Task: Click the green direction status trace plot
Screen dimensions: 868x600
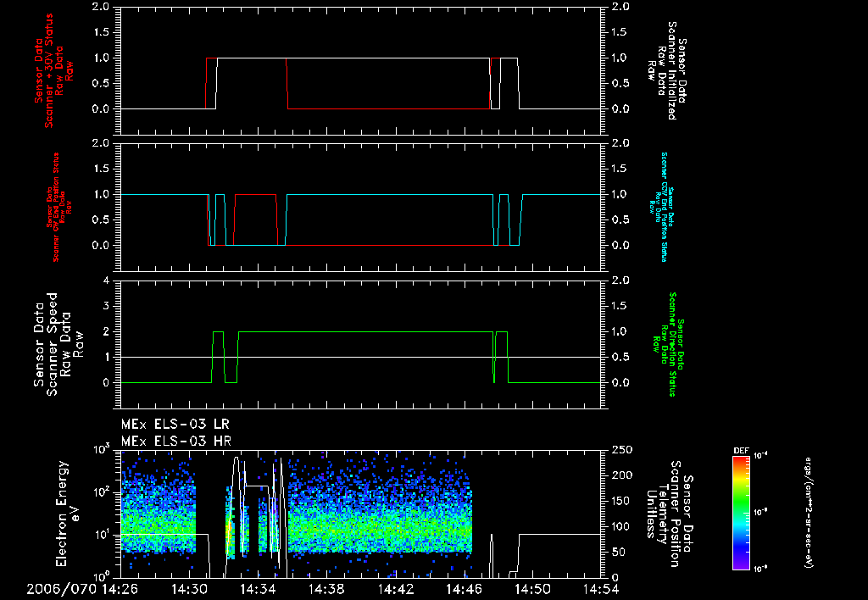Action: point(361,344)
